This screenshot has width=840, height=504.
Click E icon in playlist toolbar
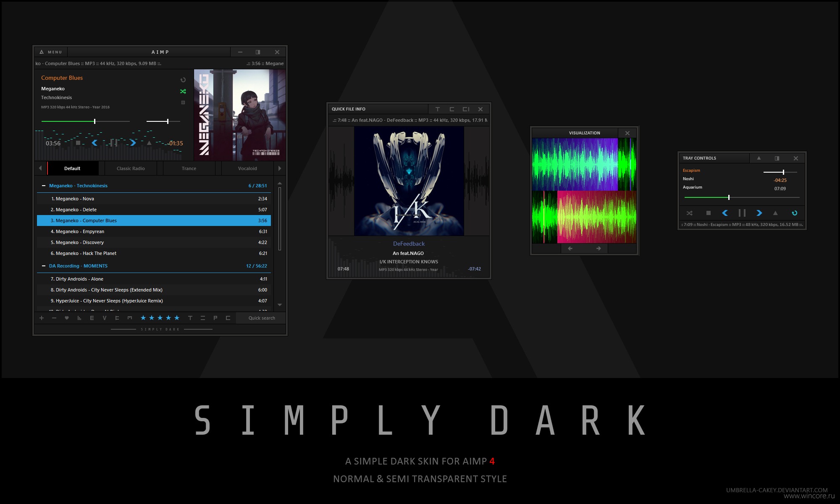92,318
